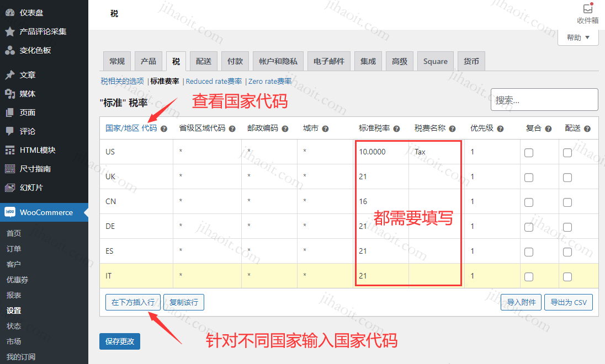Click help icon beside 税费名称
The height and width of the screenshot is (364, 605).
click(x=452, y=129)
